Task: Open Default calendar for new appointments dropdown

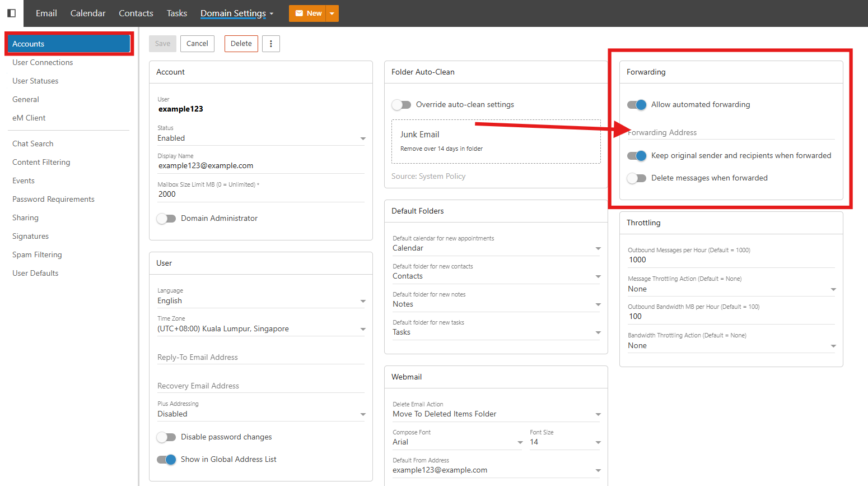Action: click(496, 248)
